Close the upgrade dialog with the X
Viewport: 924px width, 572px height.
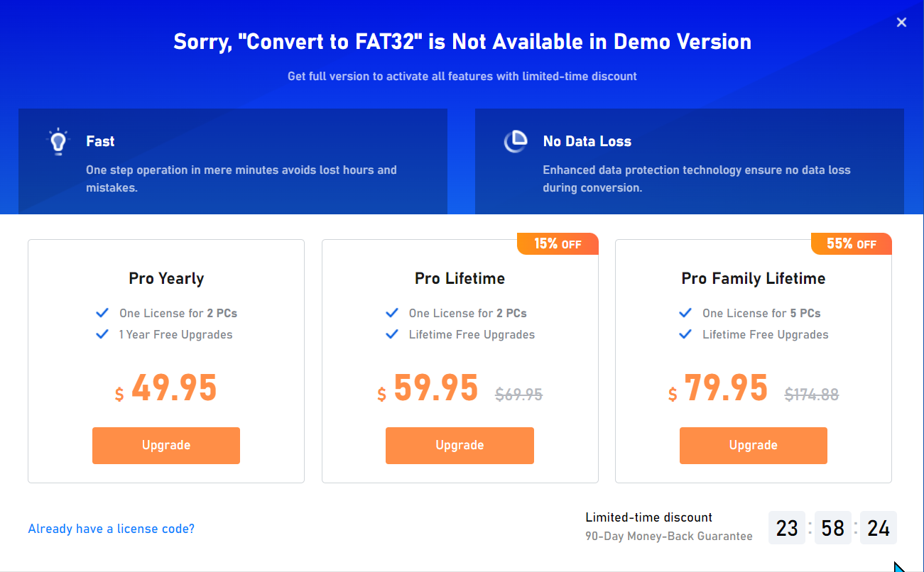901,22
